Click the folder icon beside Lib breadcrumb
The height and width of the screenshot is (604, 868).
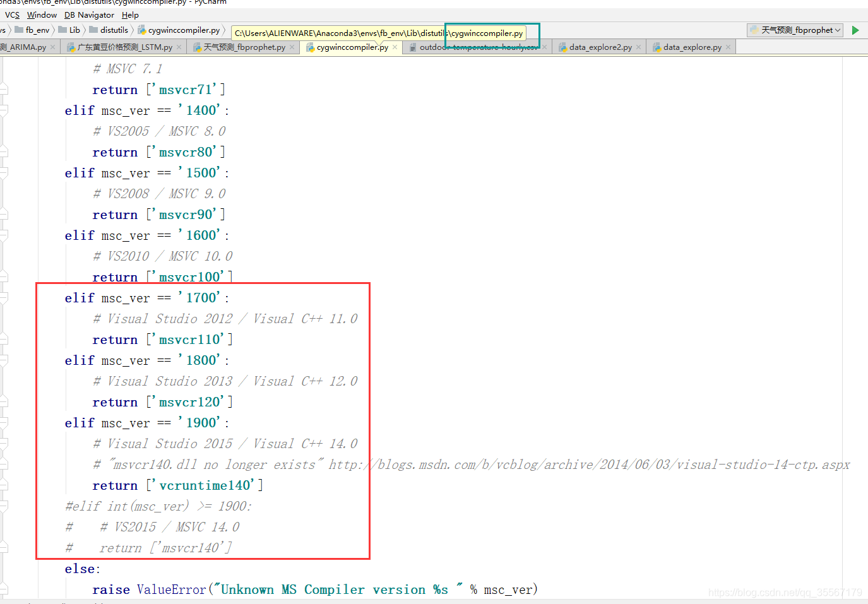pyautogui.click(x=62, y=30)
